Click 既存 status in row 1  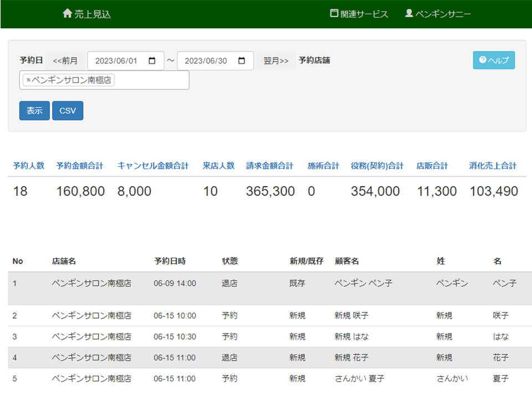point(297,283)
